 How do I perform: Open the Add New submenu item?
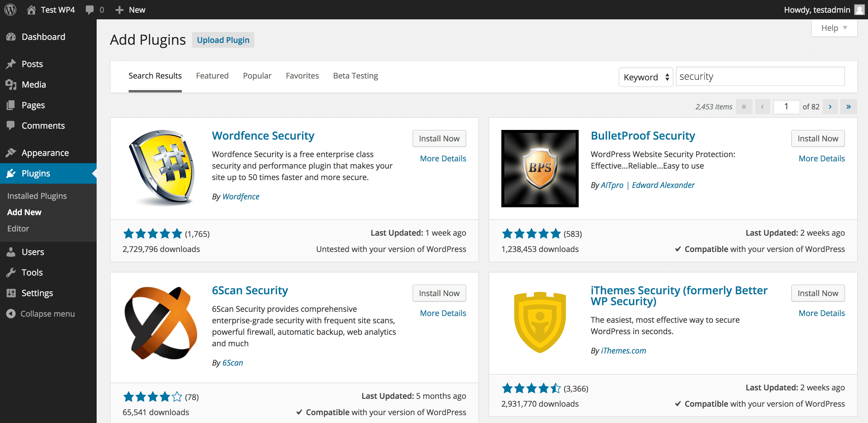[x=24, y=212]
